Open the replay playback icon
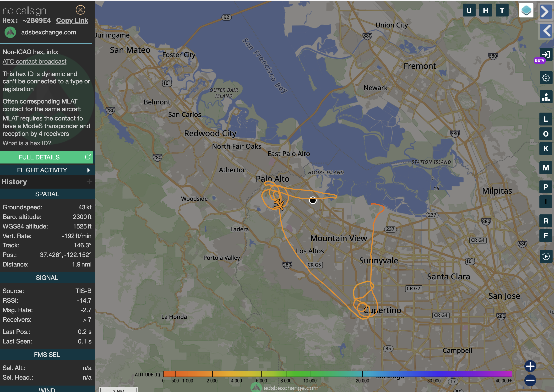Image resolution: width=554 pixels, height=392 pixels. (x=546, y=256)
